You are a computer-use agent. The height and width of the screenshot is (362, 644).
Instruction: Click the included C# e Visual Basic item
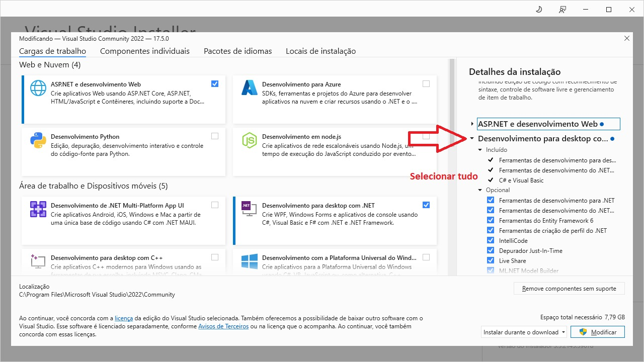pos(521,180)
